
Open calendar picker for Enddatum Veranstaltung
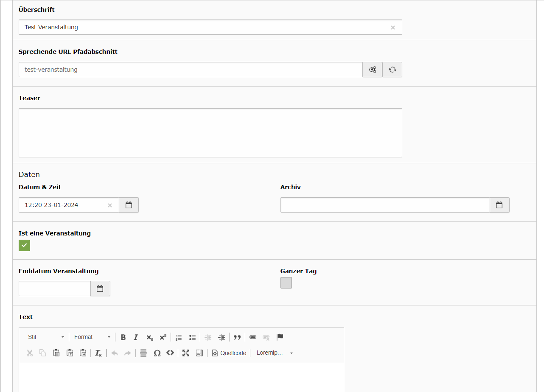[x=100, y=288]
